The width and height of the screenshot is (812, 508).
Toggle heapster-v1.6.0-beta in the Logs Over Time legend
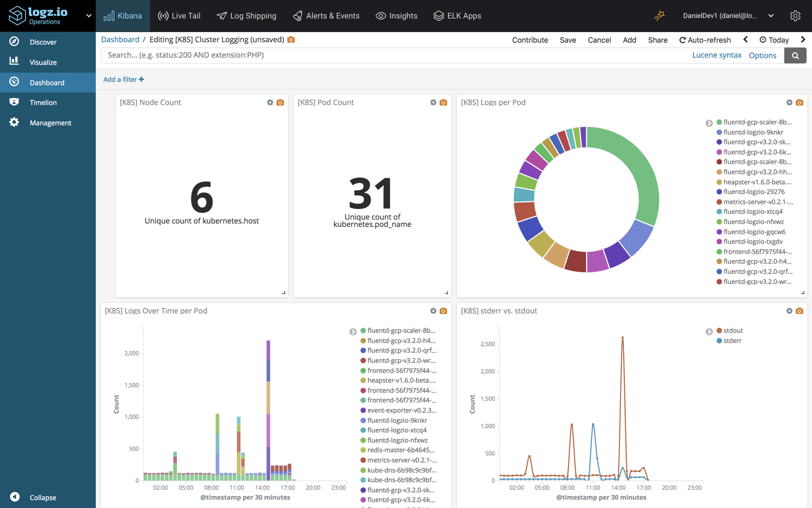click(401, 380)
